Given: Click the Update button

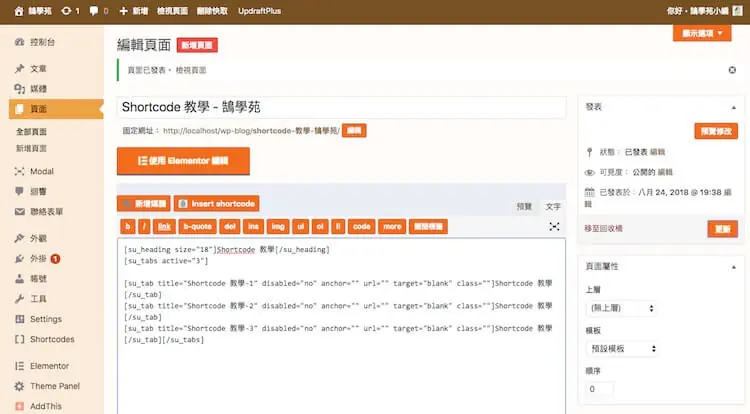Looking at the screenshot, I should tap(722, 229).
